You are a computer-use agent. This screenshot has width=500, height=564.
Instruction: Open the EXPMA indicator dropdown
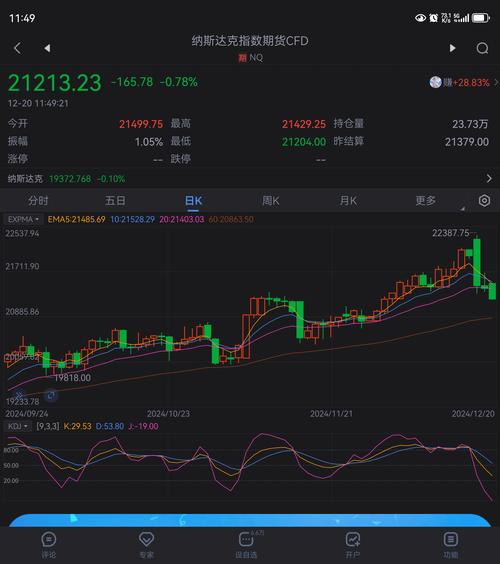(23, 219)
